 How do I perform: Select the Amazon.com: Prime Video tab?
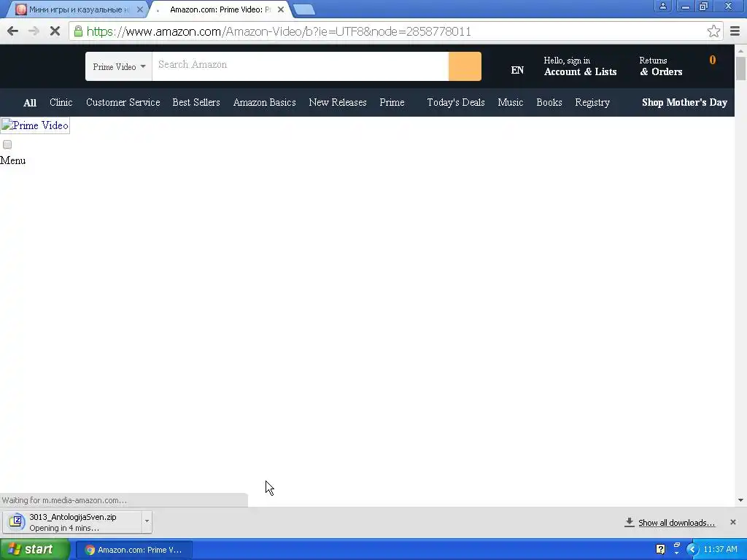click(x=220, y=9)
